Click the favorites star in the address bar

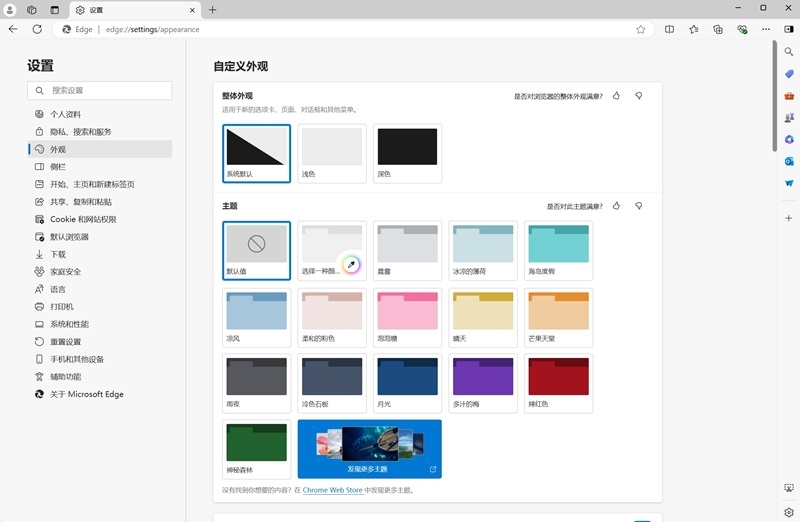[640, 29]
